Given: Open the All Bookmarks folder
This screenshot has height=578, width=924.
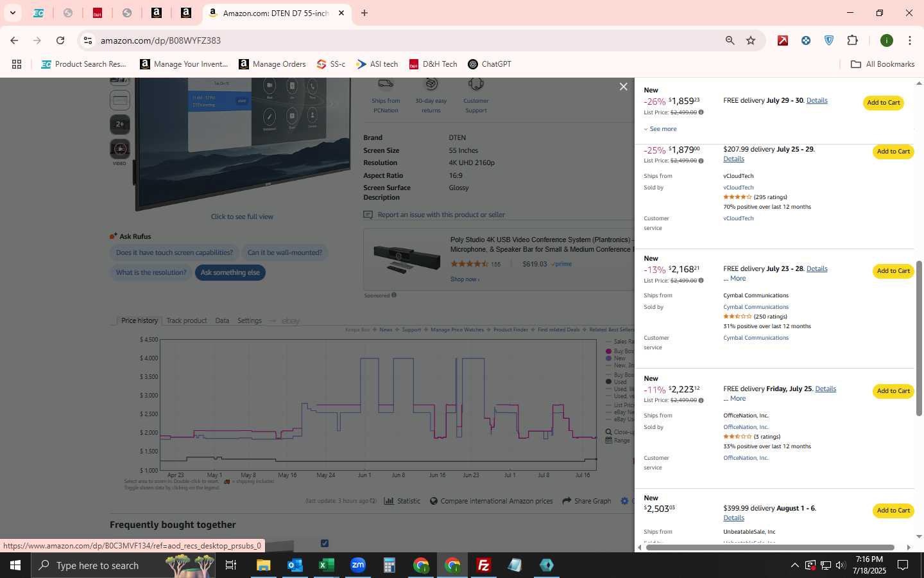Looking at the screenshot, I should tap(882, 64).
